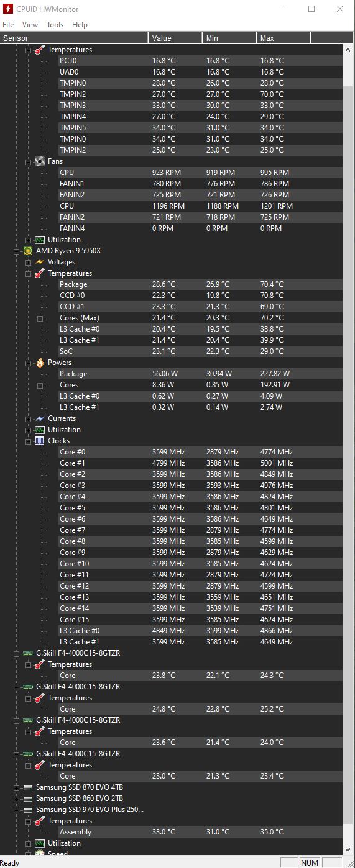
Task: Click the Voltages lightning icon
Action: click(40, 262)
